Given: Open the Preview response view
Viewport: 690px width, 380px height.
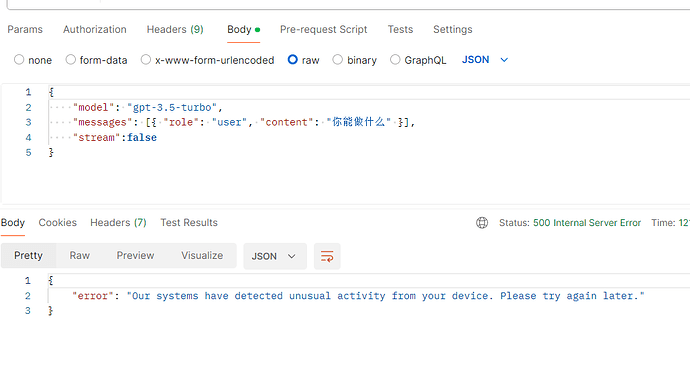Looking at the screenshot, I should [135, 256].
